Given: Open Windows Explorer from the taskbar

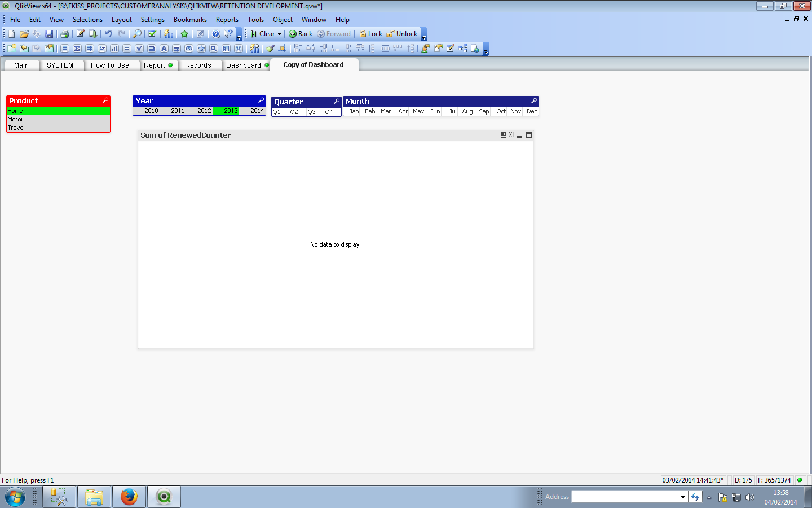Looking at the screenshot, I should pyautogui.click(x=94, y=497).
